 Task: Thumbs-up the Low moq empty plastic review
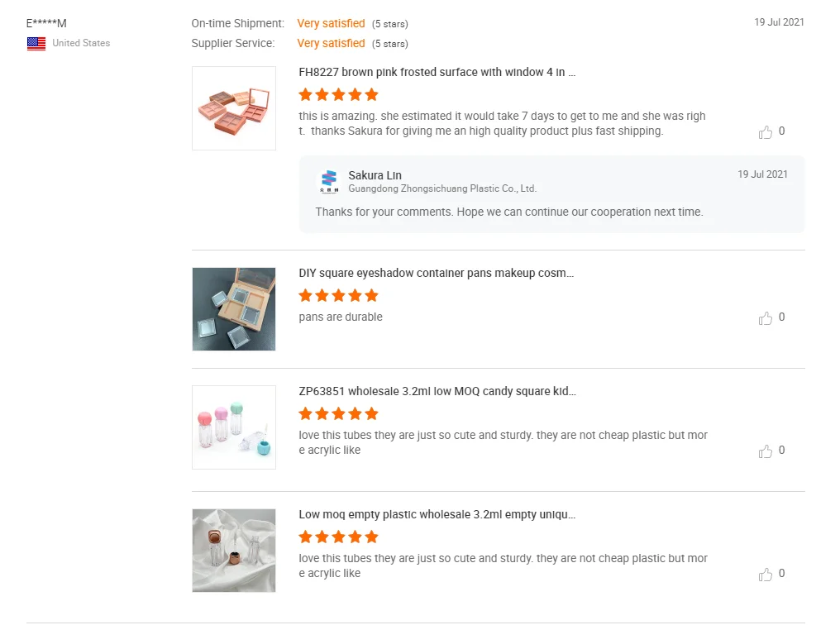click(x=766, y=575)
